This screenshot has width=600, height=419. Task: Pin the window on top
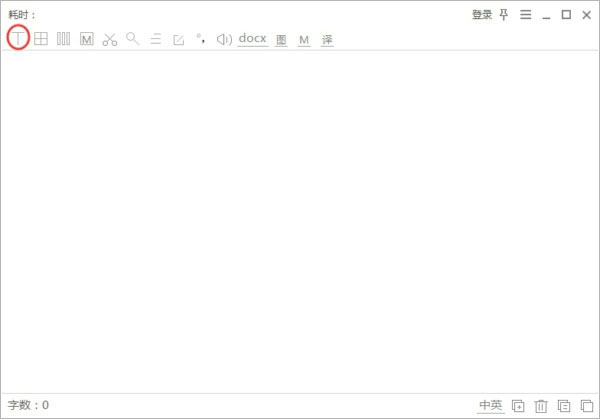(x=504, y=15)
